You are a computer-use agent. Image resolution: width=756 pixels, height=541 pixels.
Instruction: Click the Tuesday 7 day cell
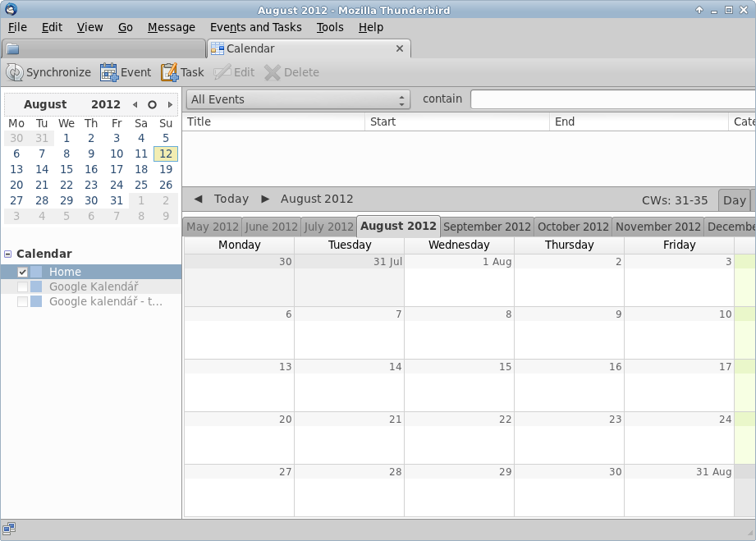click(349, 332)
